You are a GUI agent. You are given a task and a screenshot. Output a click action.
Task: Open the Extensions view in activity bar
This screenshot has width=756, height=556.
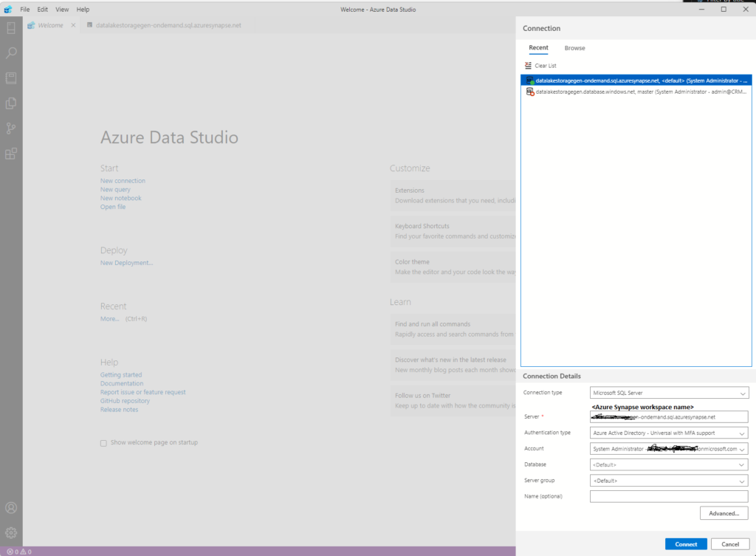point(11,154)
